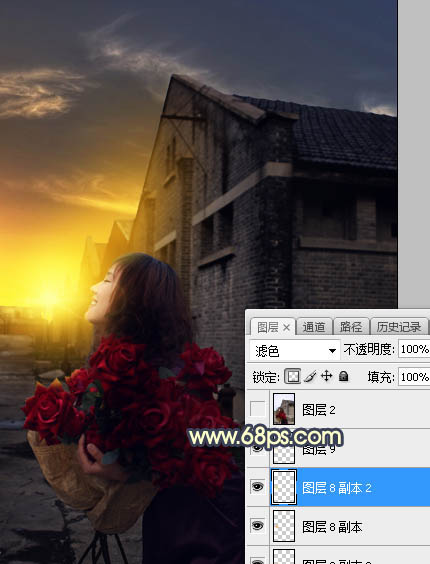Screen dimensions: 430x564
Task: Toggle lock image pixels brush icon
Action: 310,377
